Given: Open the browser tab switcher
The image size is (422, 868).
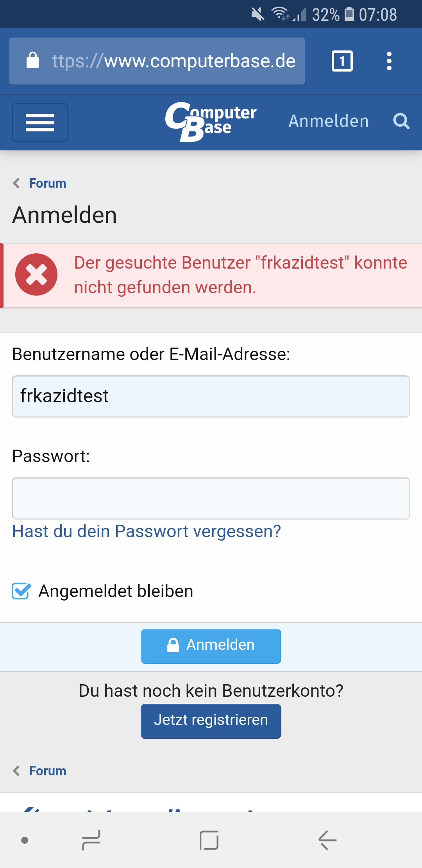Looking at the screenshot, I should 342,61.
